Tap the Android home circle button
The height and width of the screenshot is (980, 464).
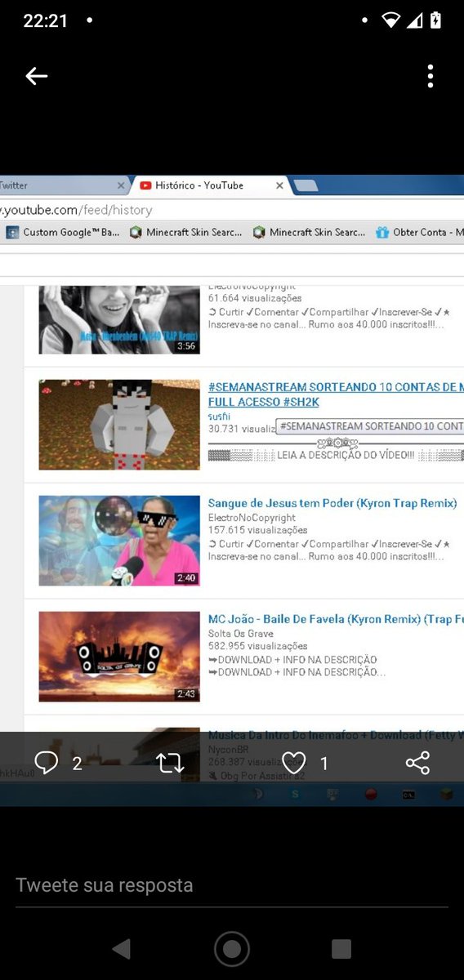(x=232, y=948)
